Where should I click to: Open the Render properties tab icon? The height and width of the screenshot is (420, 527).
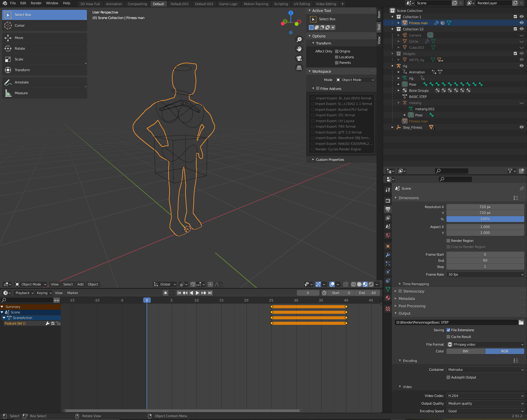(x=388, y=200)
